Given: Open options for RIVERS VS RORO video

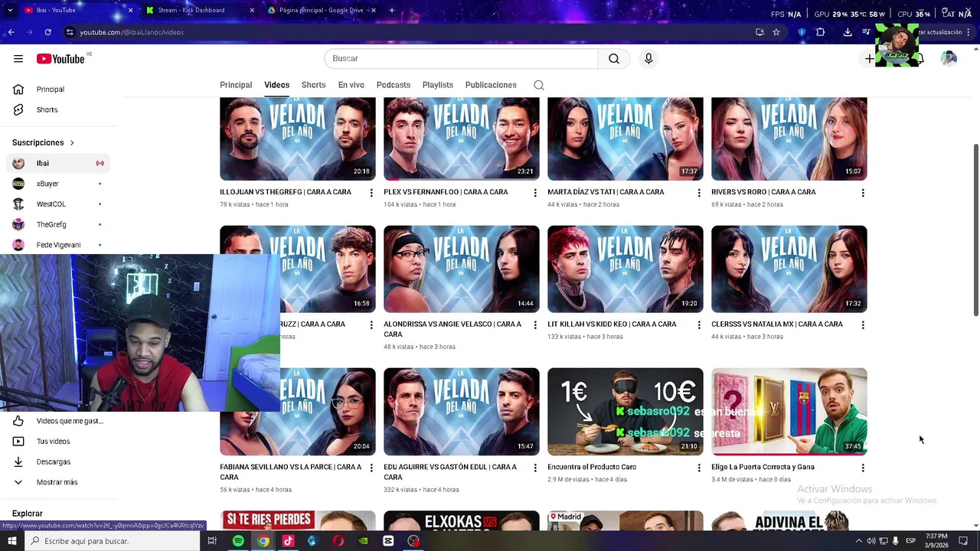Looking at the screenshot, I should pos(863,193).
